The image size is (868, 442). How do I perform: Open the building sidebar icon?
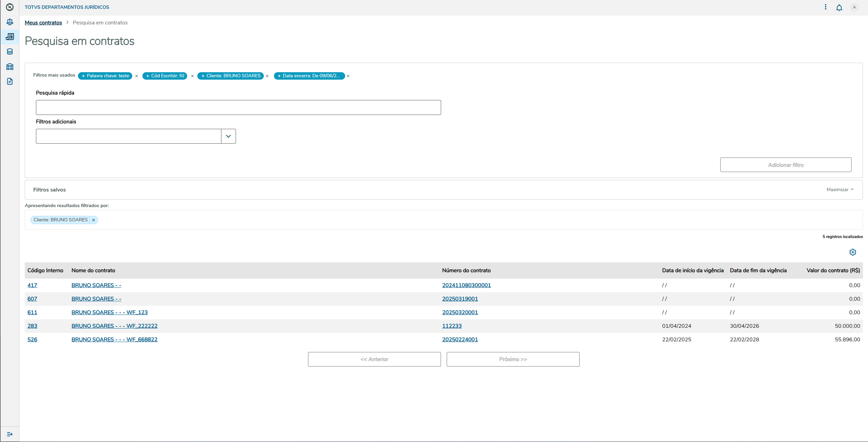pos(10,66)
